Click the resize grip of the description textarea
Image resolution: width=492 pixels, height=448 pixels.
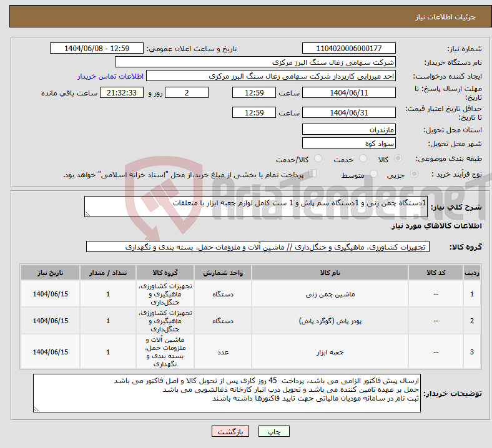pyautogui.click(x=87, y=214)
